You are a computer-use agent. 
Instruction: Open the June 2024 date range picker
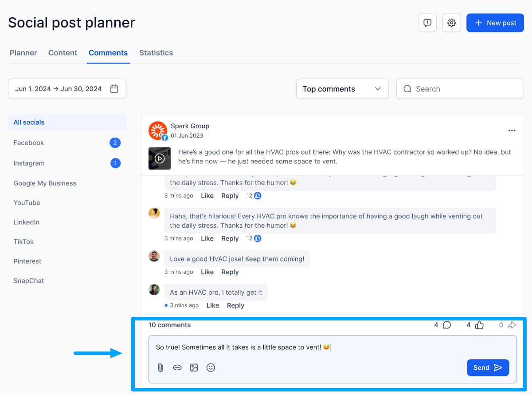pyautogui.click(x=67, y=89)
